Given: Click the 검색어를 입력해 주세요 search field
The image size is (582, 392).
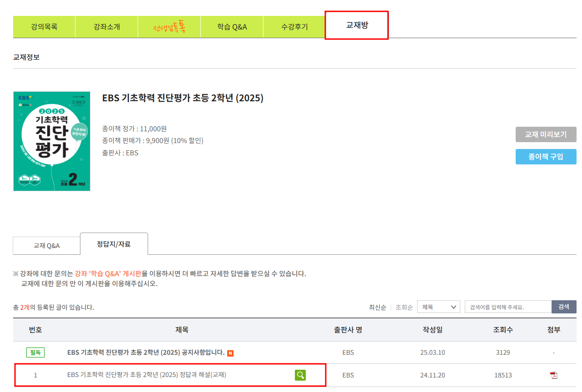Looking at the screenshot, I should (508, 307).
